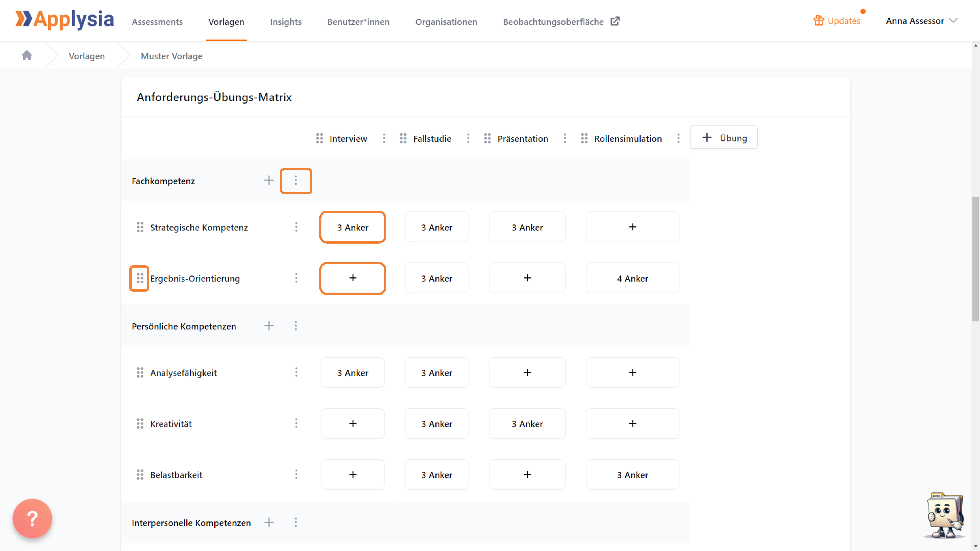980x551 pixels.
Task: Open 3 Anker for Analysefähigkeit Interview
Action: pos(353,372)
